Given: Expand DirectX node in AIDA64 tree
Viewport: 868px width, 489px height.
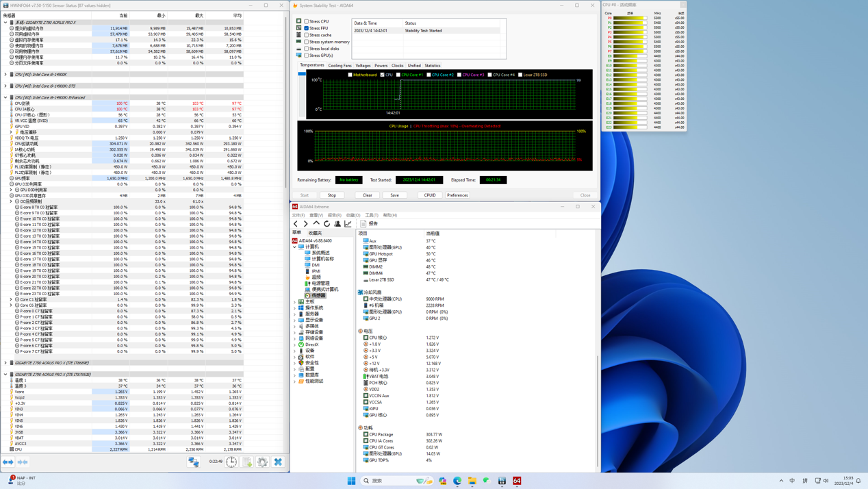Looking at the screenshot, I should 295,344.
